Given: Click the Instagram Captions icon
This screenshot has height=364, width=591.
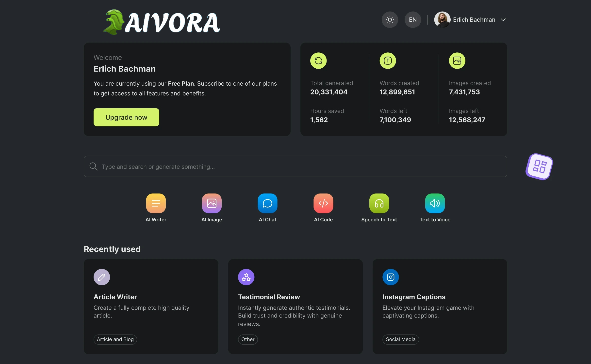Looking at the screenshot, I should [x=390, y=277].
